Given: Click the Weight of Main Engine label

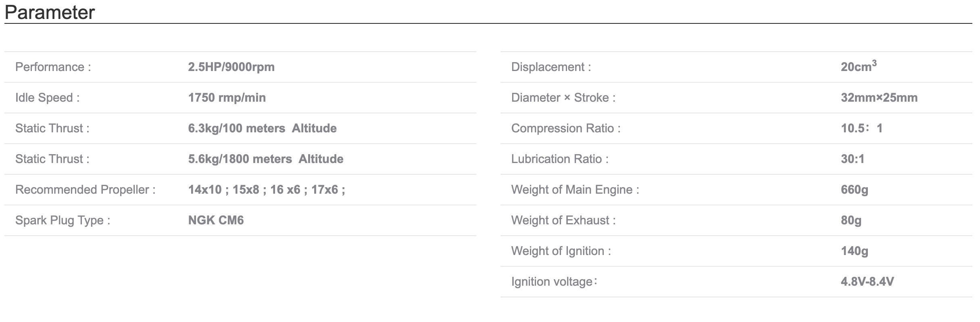Looking at the screenshot, I should point(575,190).
